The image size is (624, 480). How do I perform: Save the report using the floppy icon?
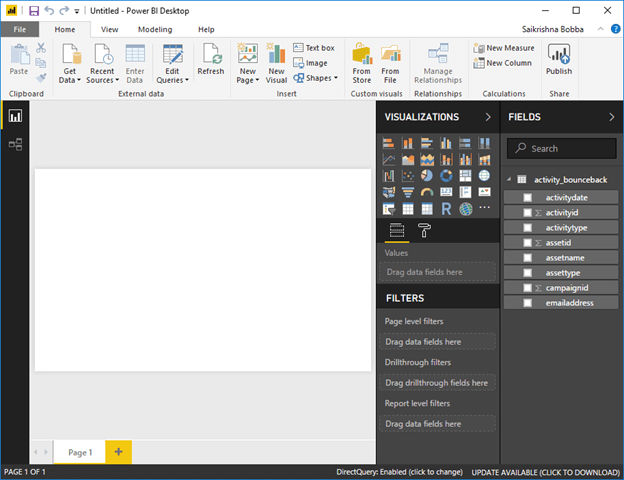34,11
